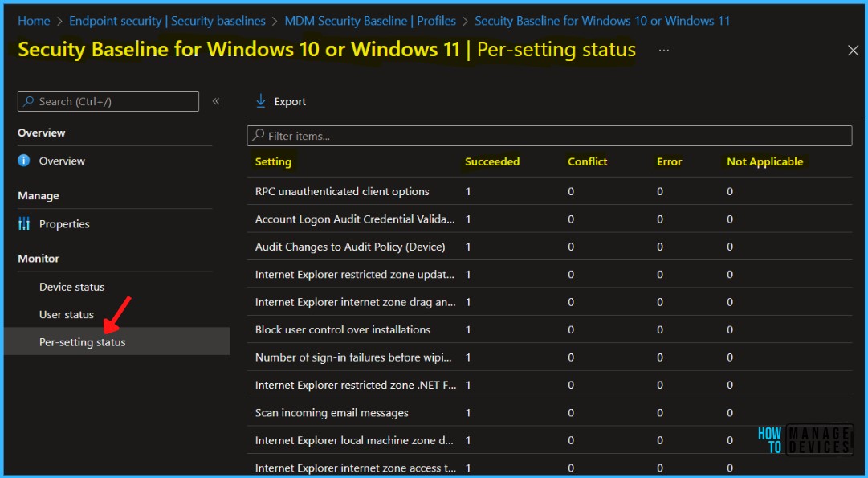Open MDM Security Baseline | Profiles breadcrumb
The image size is (868, 478).
[370, 21]
